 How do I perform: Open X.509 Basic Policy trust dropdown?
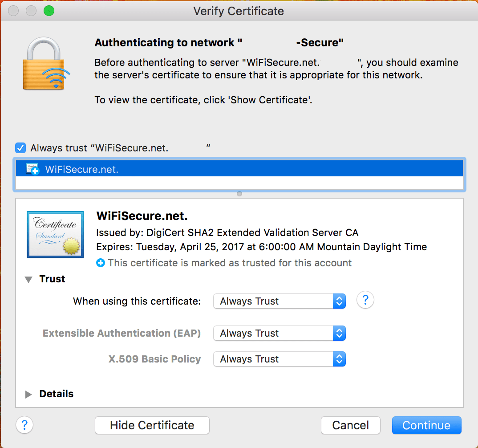point(279,359)
